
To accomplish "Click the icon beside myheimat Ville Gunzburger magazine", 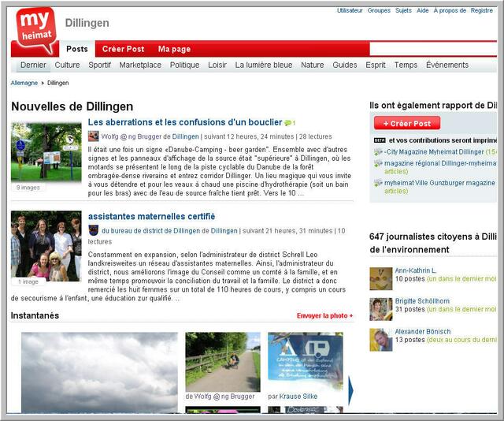I will 378,183.
